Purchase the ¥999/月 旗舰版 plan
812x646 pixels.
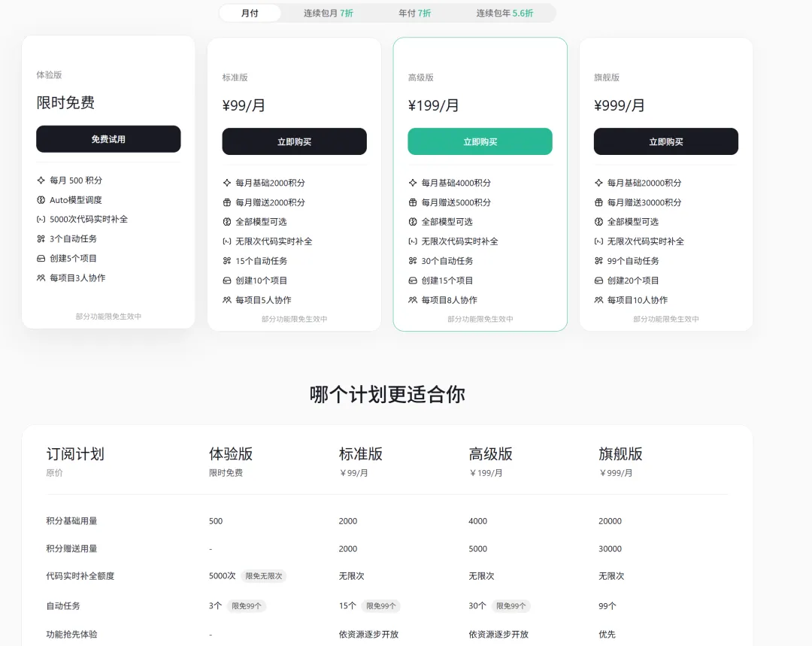(x=666, y=141)
